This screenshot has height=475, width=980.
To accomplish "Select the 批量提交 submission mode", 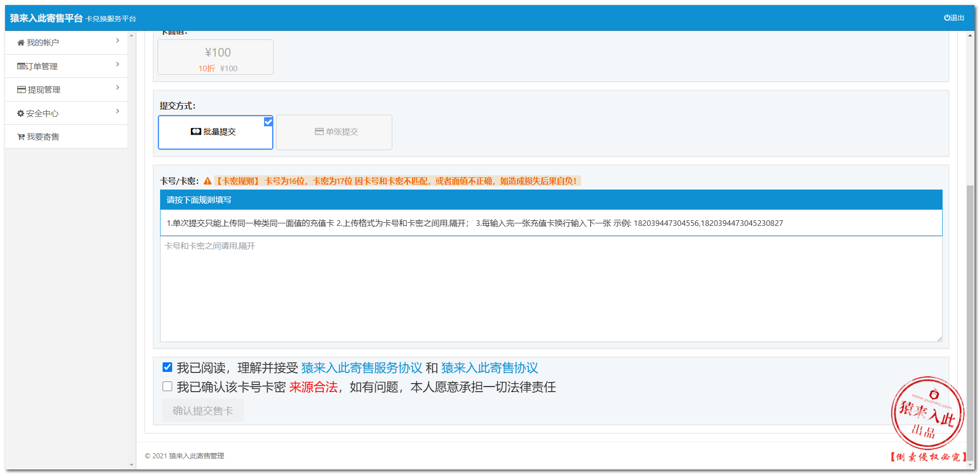I will coord(216,132).
